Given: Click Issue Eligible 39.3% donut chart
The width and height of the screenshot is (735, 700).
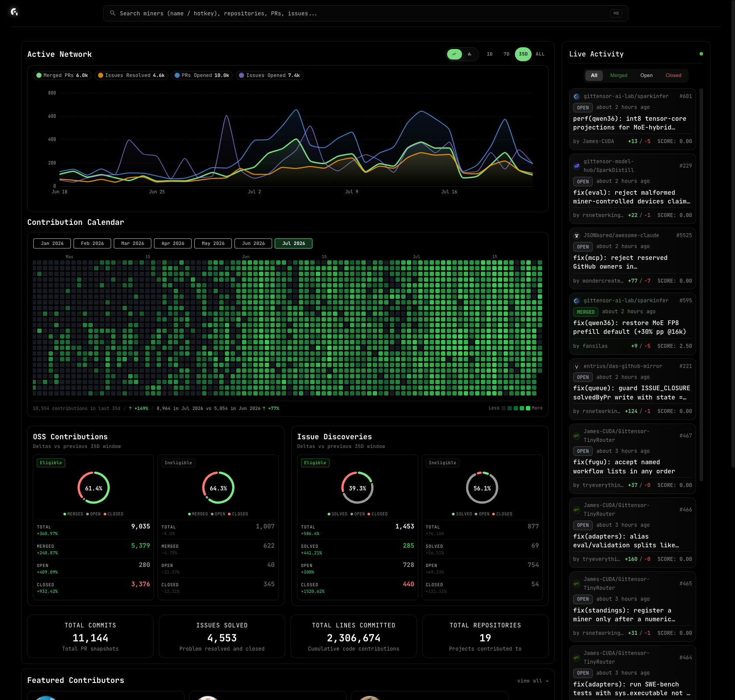Looking at the screenshot, I should click(357, 488).
